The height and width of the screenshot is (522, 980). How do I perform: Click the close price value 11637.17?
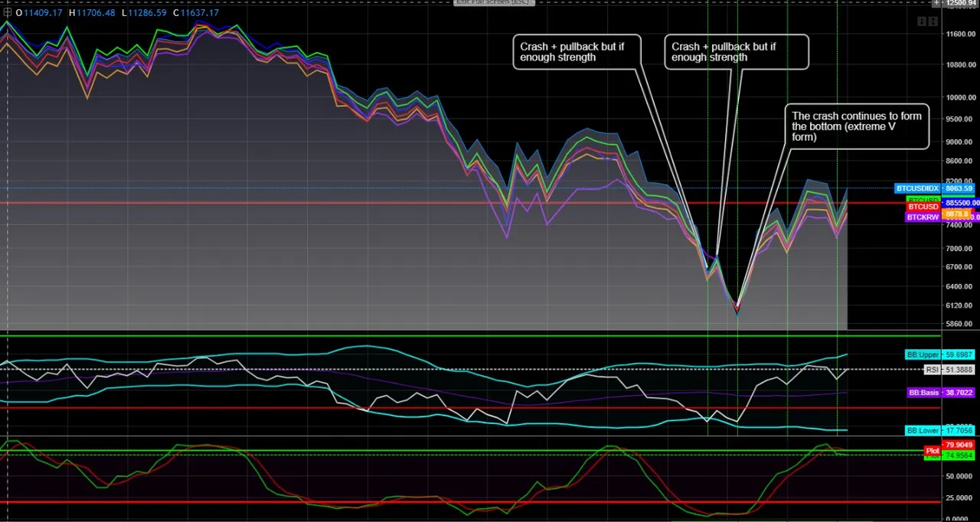tap(200, 13)
